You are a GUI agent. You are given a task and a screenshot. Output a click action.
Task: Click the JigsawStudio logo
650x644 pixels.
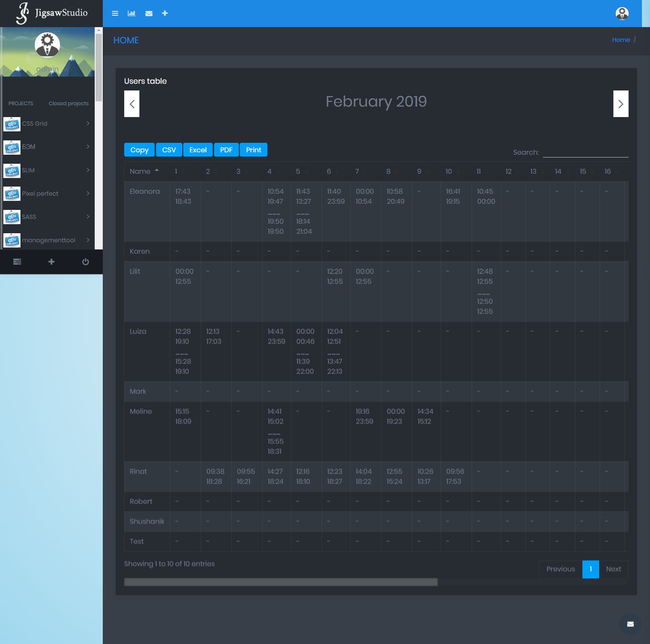[51, 13]
